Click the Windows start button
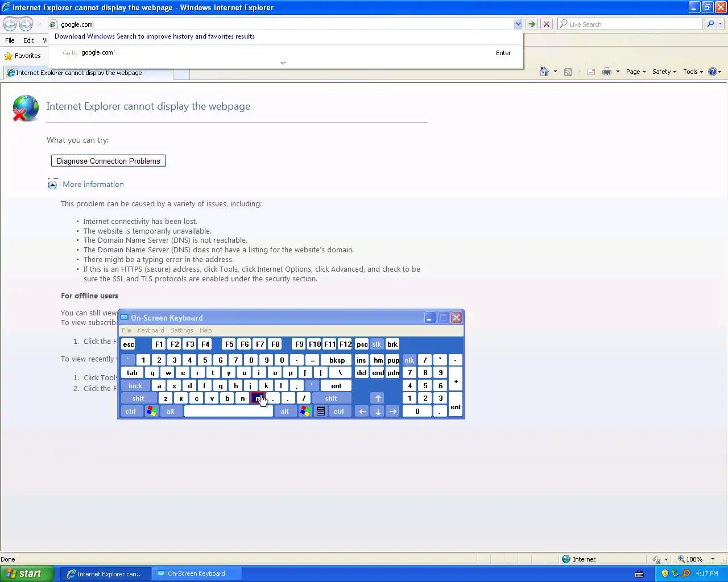The image size is (728, 582). pyautogui.click(x=27, y=573)
